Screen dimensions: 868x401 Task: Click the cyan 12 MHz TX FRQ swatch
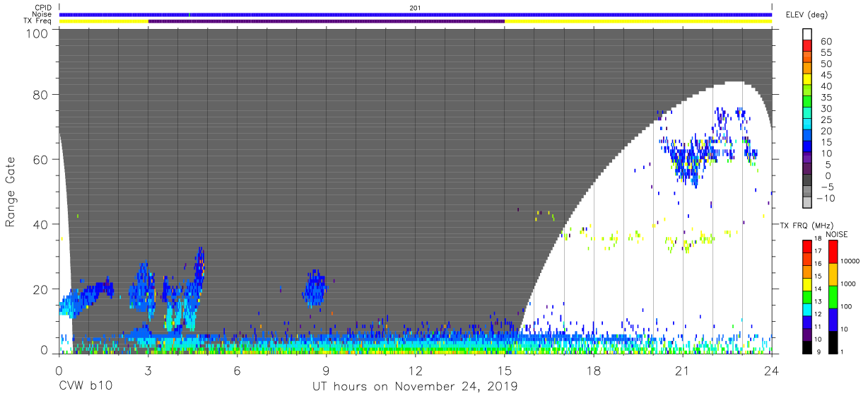(807, 308)
